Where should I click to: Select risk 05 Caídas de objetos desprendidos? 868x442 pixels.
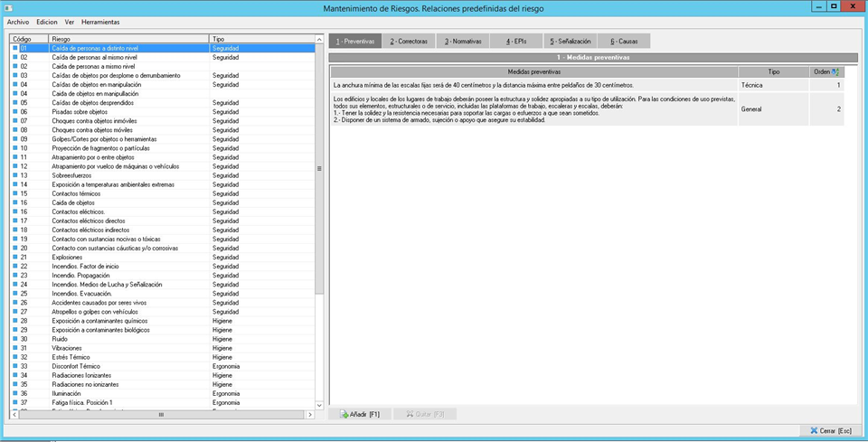coord(163,103)
